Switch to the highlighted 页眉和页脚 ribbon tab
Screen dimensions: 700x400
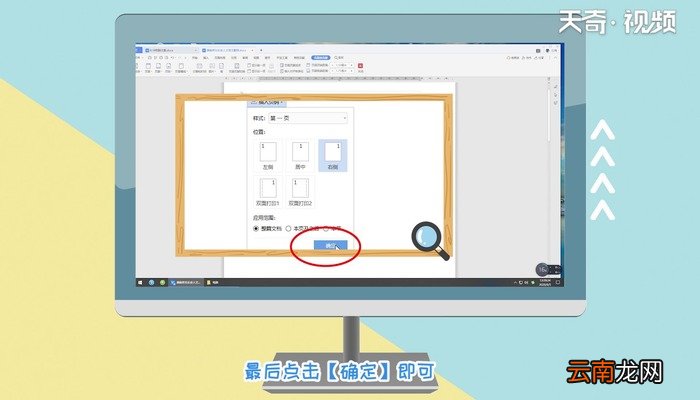[321, 58]
